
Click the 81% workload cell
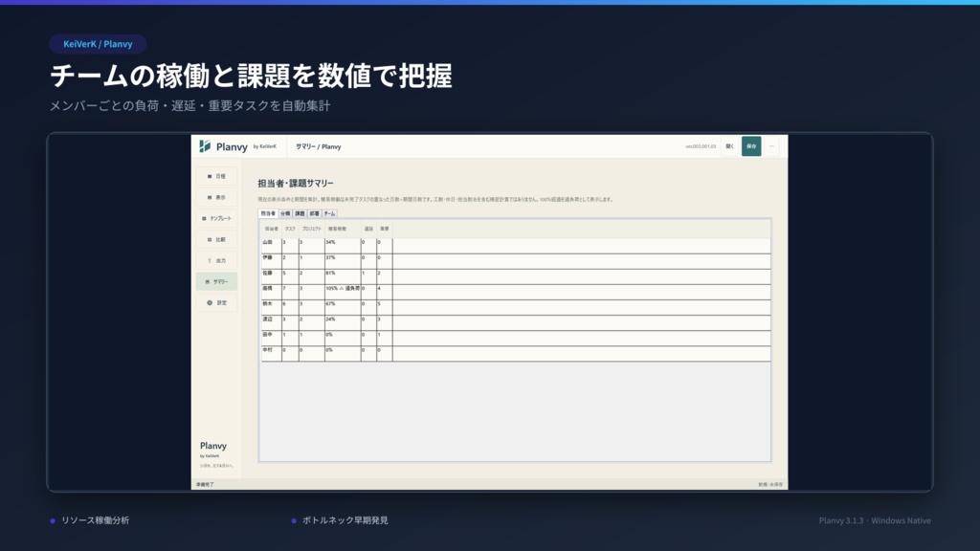(x=343, y=276)
